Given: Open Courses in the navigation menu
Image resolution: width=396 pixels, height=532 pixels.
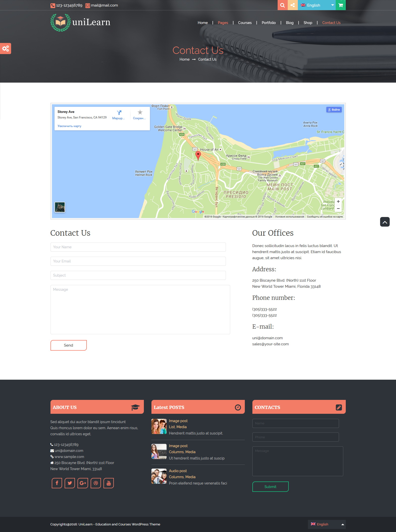Looking at the screenshot, I should point(245,23).
